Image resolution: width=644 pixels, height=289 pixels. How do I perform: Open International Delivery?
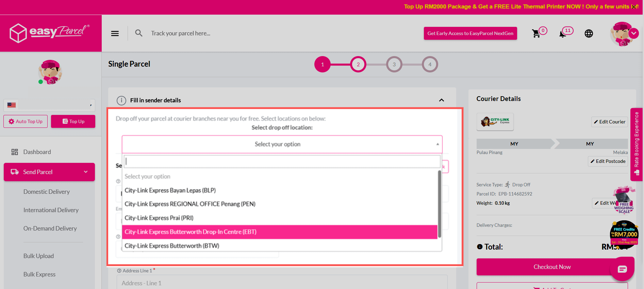pos(51,210)
